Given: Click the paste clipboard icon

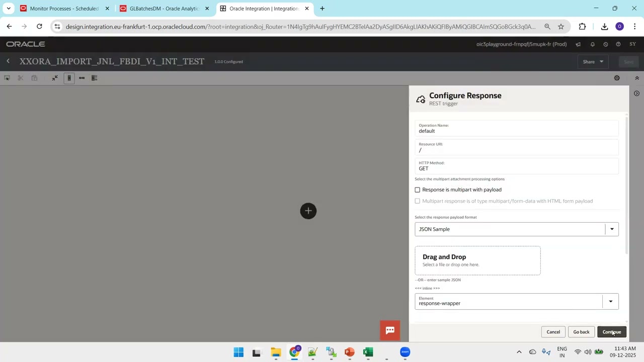Looking at the screenshot, I should point(34,78).
